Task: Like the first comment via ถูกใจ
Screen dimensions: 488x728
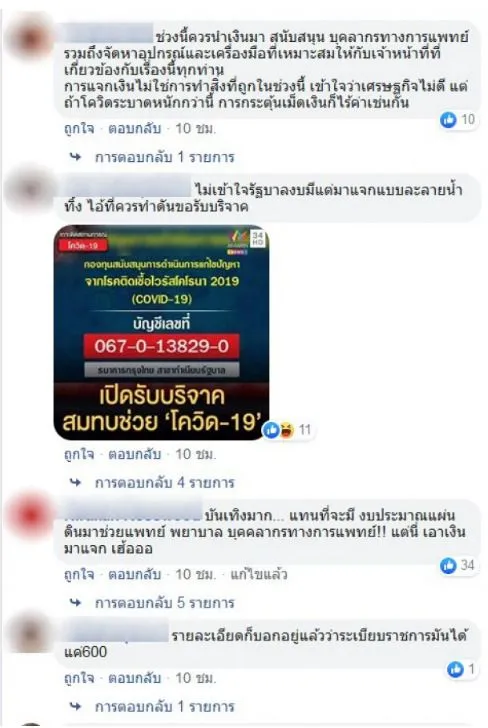Action: 79,129
